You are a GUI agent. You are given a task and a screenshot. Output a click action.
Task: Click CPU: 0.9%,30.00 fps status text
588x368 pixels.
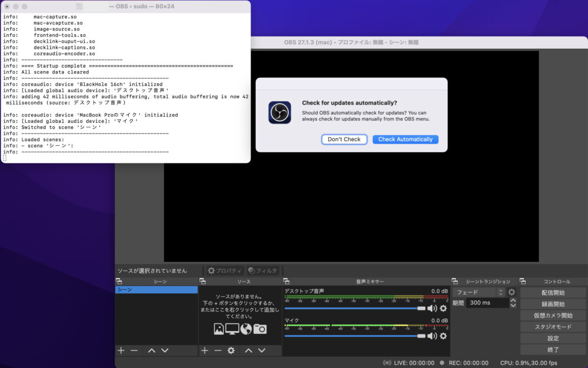tap(529, 363)
